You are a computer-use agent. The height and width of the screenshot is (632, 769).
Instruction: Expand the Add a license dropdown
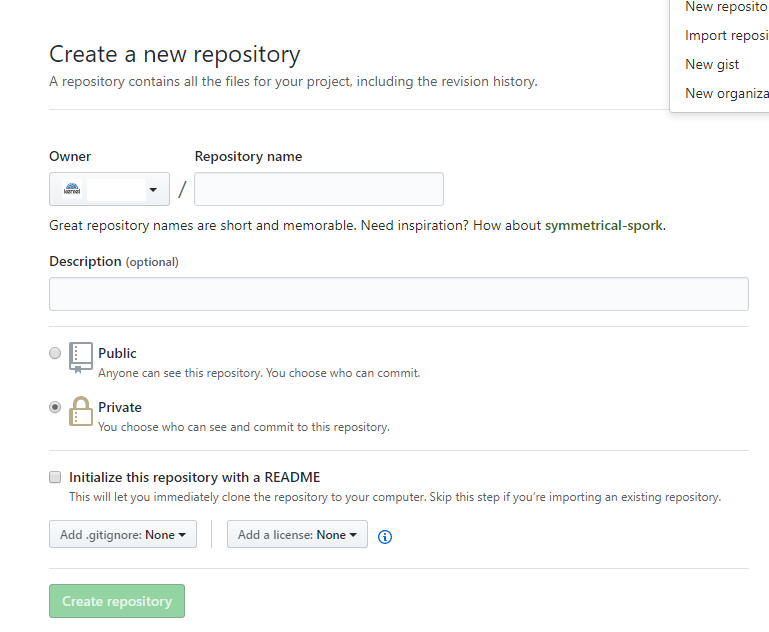point(297,535)
